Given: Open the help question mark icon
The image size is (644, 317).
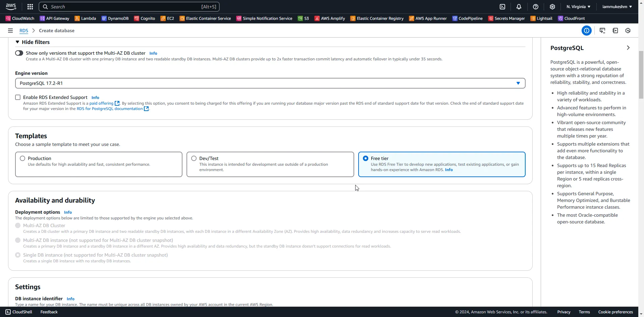Looking at the screenshot, I should [535, 6].
